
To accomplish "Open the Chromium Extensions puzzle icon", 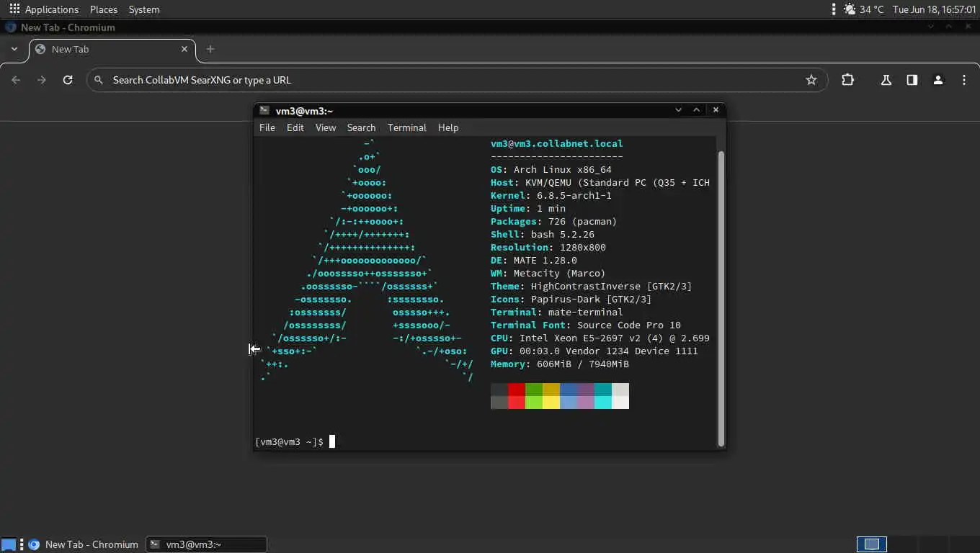I will click(847, 80).
